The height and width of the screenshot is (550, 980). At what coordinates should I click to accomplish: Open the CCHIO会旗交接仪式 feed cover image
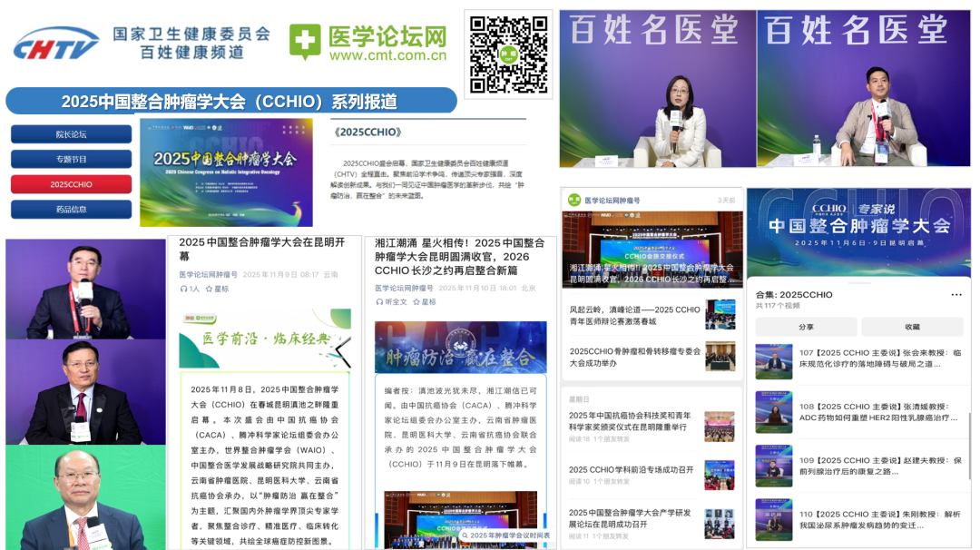(x=652, y=249)
